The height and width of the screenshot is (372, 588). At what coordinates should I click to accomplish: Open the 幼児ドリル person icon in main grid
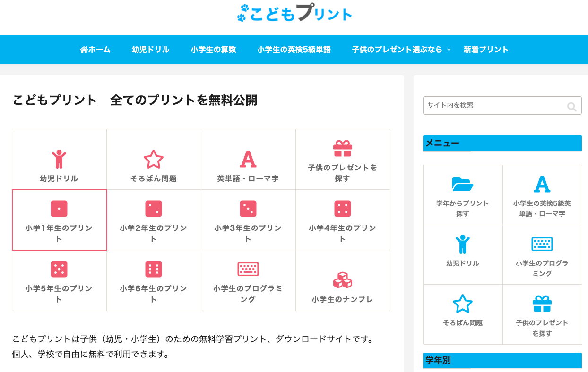59,159
